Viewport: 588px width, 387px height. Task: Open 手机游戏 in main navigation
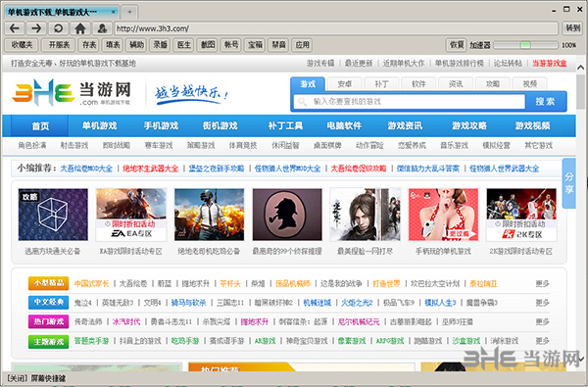click(161, 125)
